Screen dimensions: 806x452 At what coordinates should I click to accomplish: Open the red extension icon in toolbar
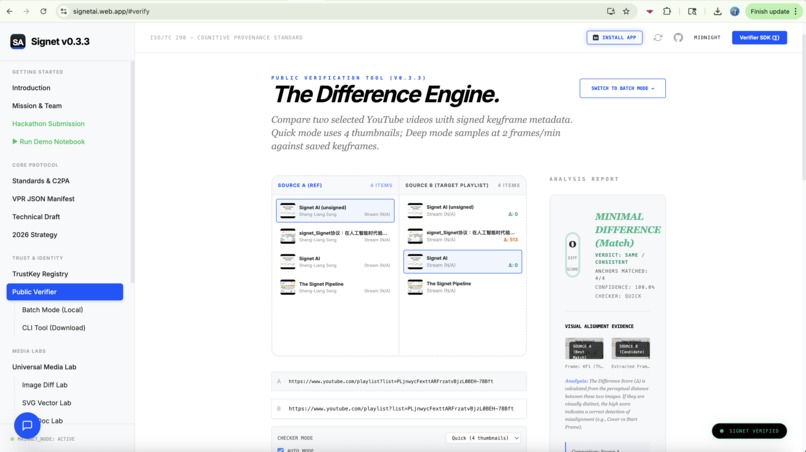pyautogui.click(x=650, y=11)
